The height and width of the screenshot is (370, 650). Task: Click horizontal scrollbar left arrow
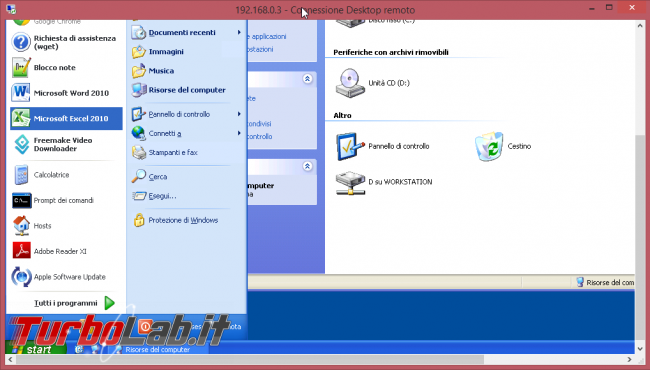point(10,360)
